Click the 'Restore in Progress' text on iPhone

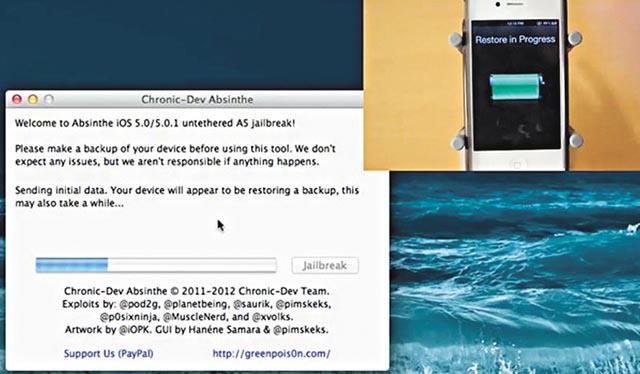click(x=516, y=40)
